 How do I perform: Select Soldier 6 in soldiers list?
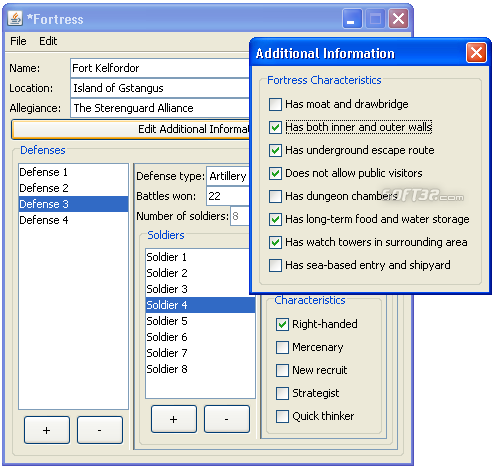200,337
